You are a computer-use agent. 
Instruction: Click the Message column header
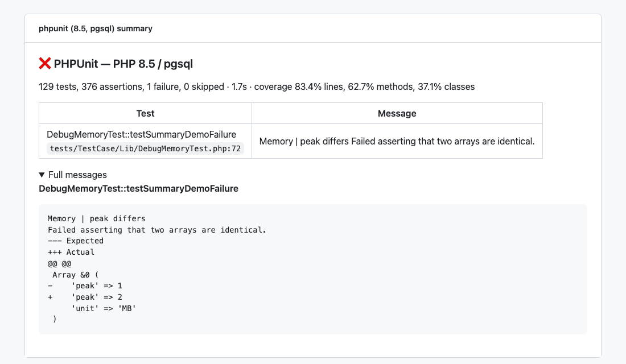click(397, 113)
